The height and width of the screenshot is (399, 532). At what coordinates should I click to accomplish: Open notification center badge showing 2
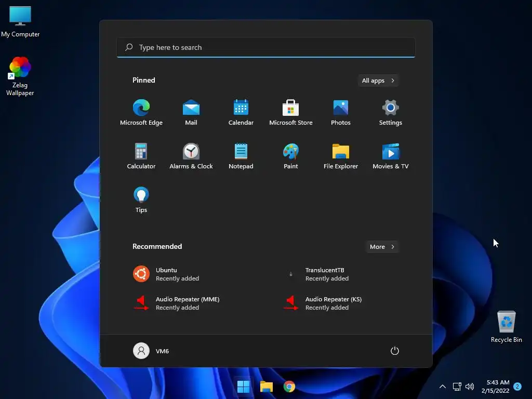(517, 387)
